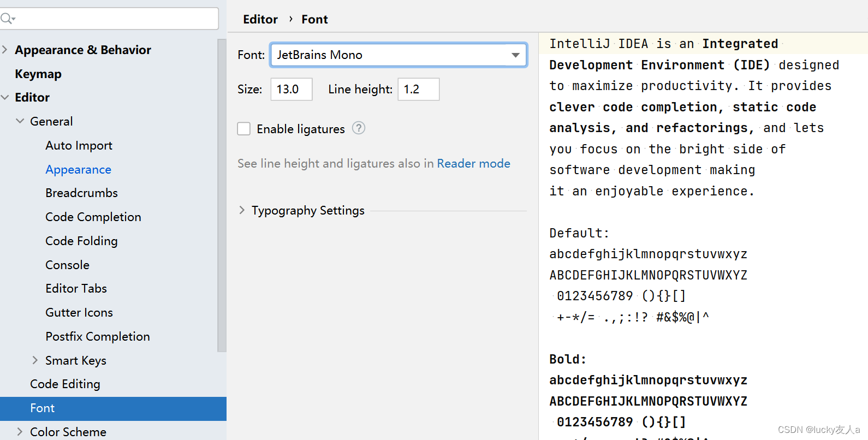
Task: Open Code Completion settings
Action: point(93,217)
